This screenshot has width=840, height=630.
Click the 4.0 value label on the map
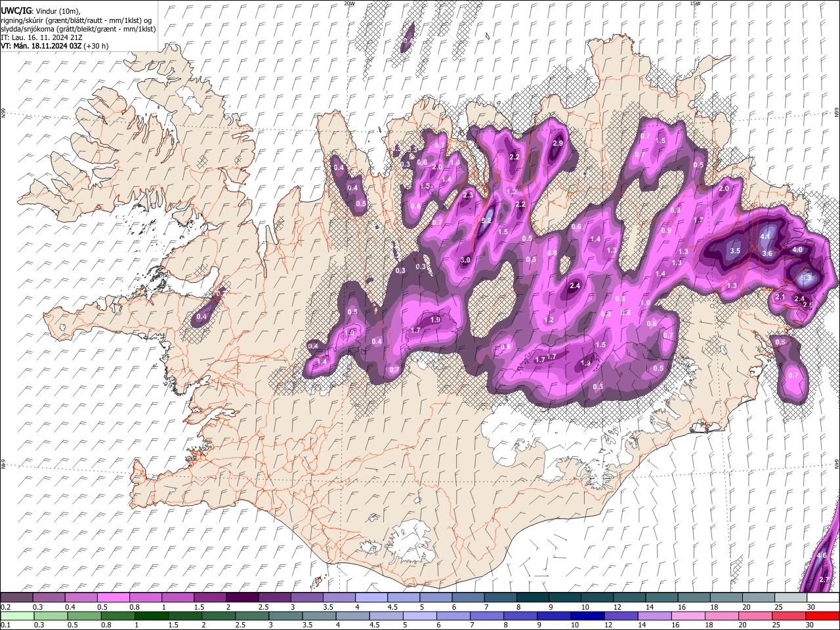(797, 249)
